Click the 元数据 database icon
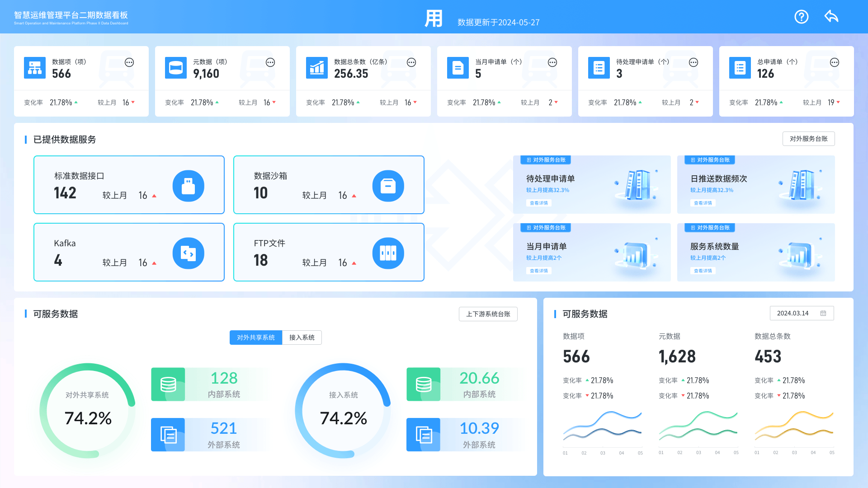The width and height of the screenshot is (868, 488). 176,68
